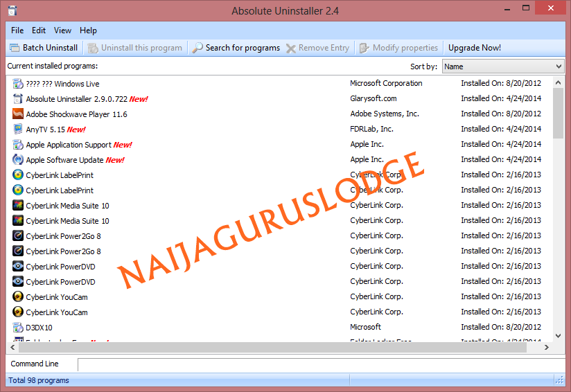
Task: Click the AnyTV 5.15 icon
Action: [18, 130]
